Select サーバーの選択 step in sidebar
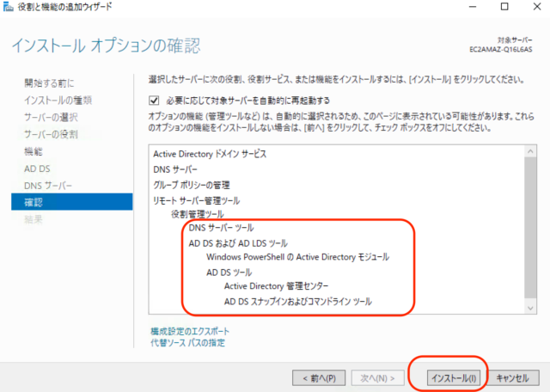550x392 pixels. tap(51, 117)
